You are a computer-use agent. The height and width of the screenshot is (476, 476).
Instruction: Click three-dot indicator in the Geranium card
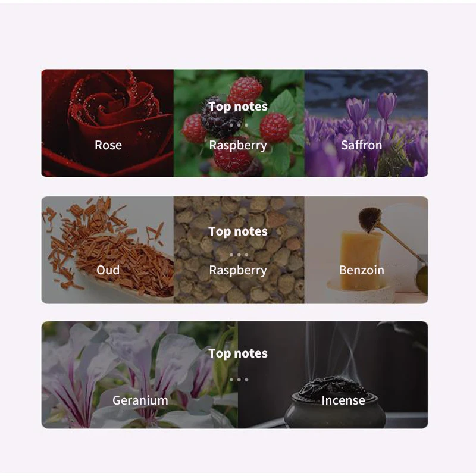pyautogui.click(x=239, y=380)
